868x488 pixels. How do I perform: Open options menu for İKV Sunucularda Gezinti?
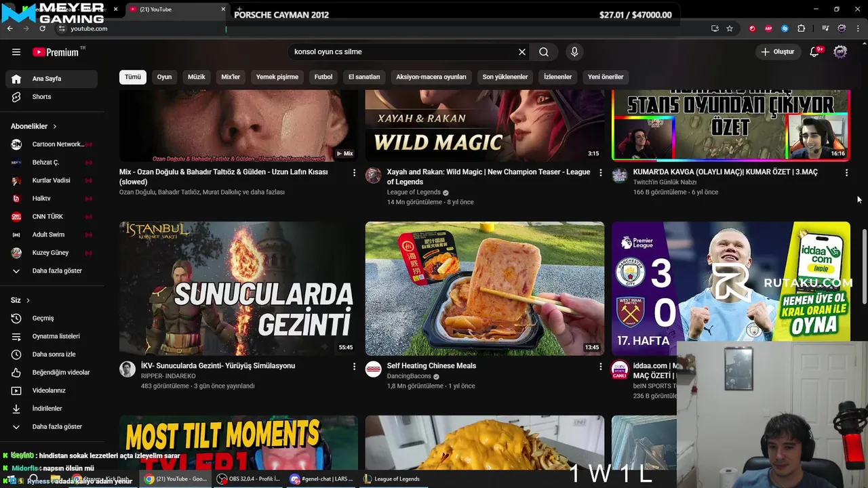(354, 367)
